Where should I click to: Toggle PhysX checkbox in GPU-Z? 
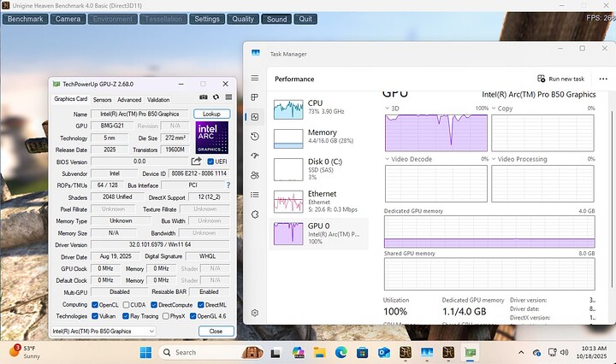tap(166, 316)
